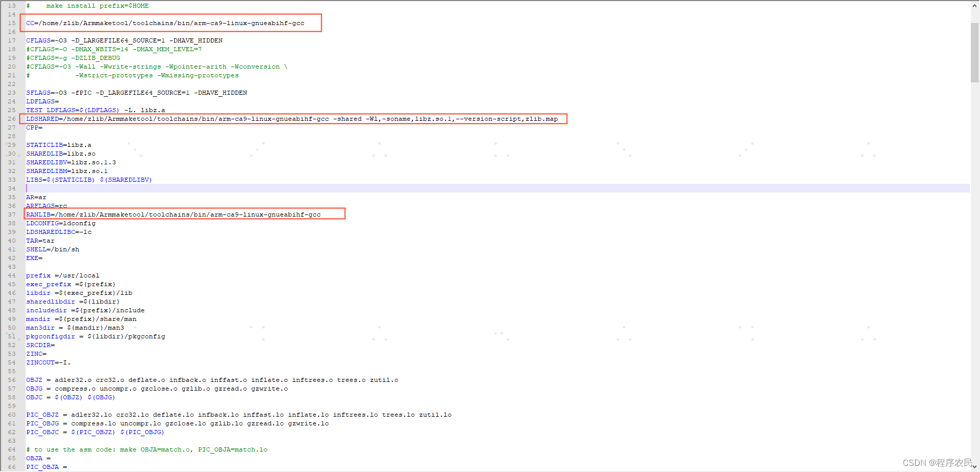Click the '# to use the asm code' comment
The height and width of the screenshot is (472, 980).
147,449
